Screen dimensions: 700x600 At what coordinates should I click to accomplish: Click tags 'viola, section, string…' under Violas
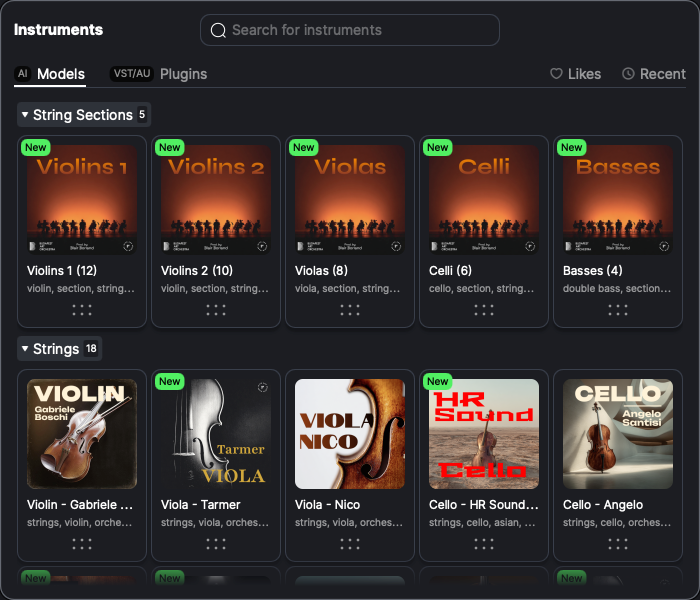tap(347, 288)
